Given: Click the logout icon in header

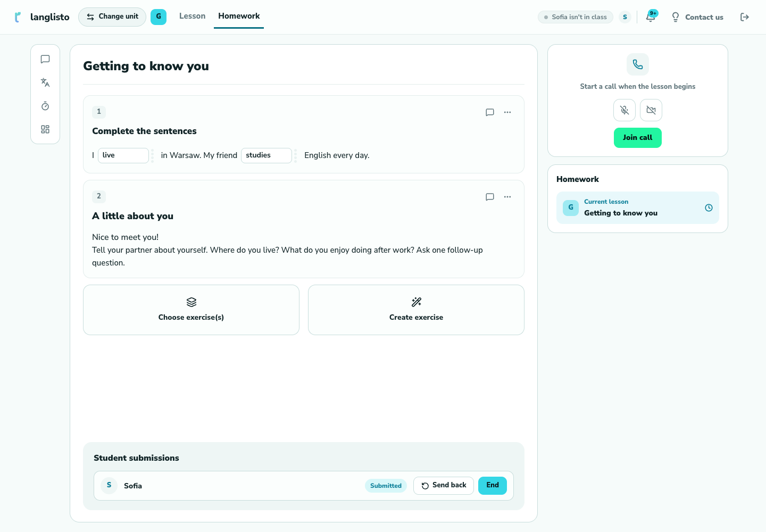Looking at the screenshot, I should pos(745,17).
